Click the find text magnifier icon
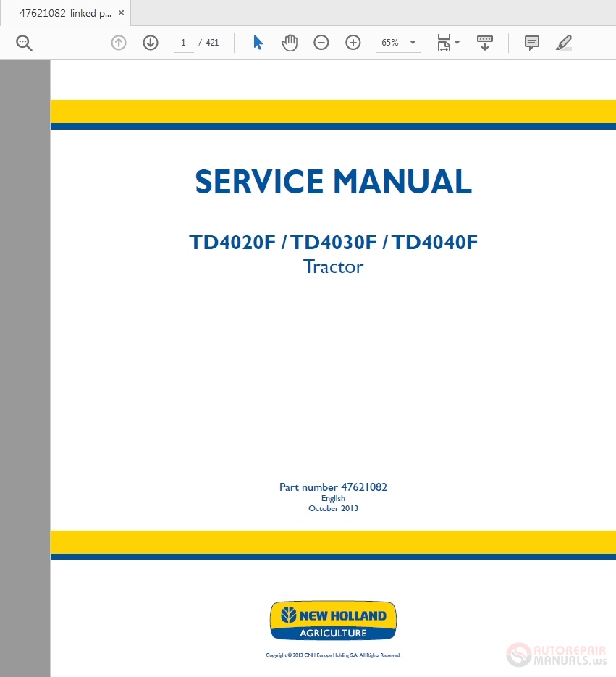Screen dimensions: 616x677 click(x=24, y=43)
